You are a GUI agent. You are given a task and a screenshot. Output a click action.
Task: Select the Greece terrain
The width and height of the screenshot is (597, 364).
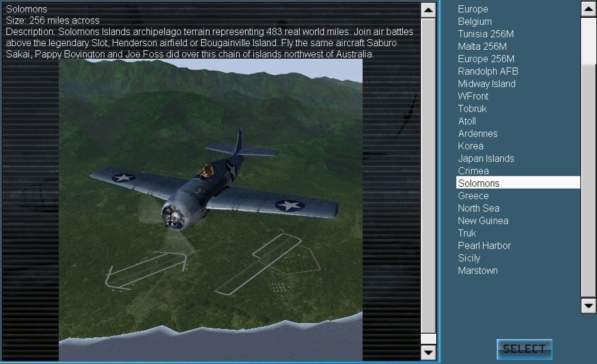(x=473, y=196)
